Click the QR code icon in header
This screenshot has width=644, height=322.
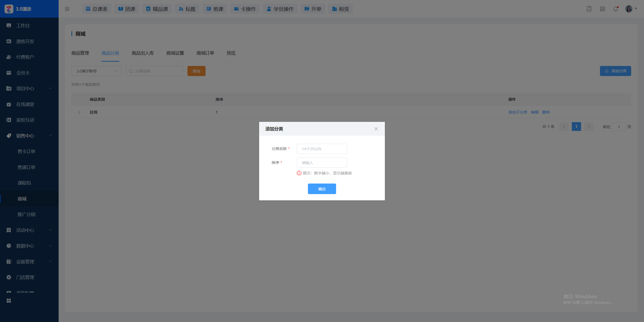pos(602,9)
